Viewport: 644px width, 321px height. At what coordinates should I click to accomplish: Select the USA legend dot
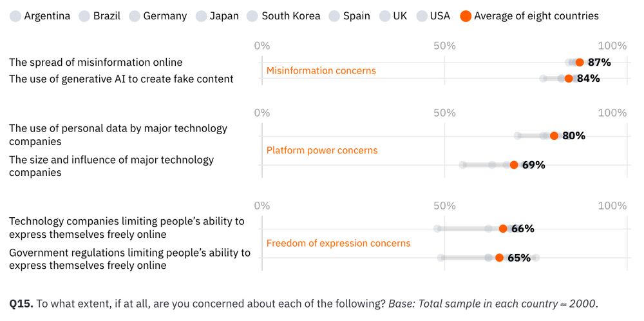click(x=422, y=16)
